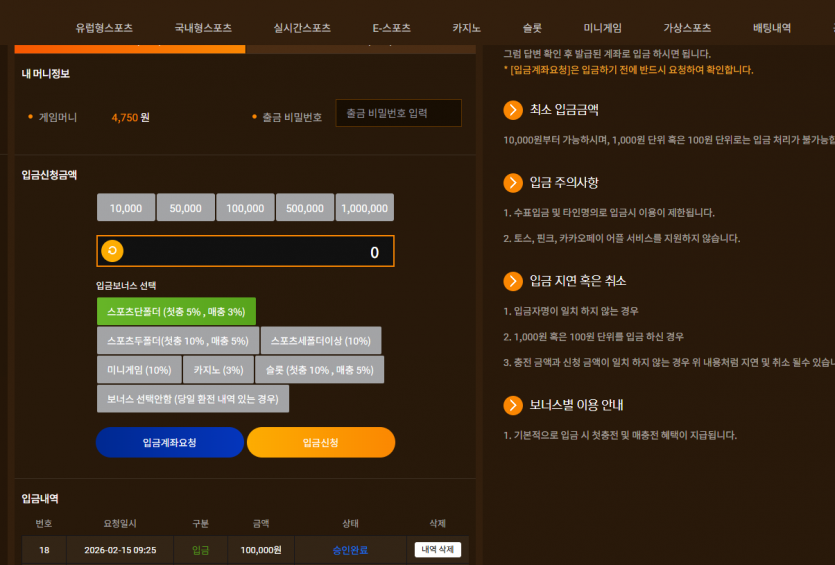Click 내역 삭제 for entry 18

tap(438, 550)
